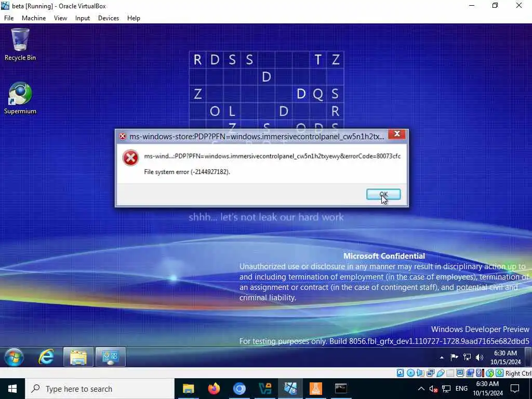Show hidden icons in guest tray
532x399 pixels.
[442, 357]
